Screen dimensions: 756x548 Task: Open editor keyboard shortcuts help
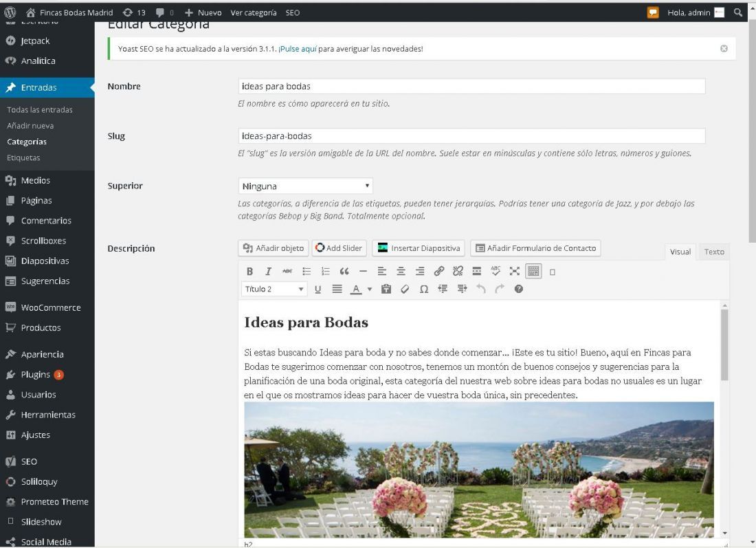pos(519,289)
